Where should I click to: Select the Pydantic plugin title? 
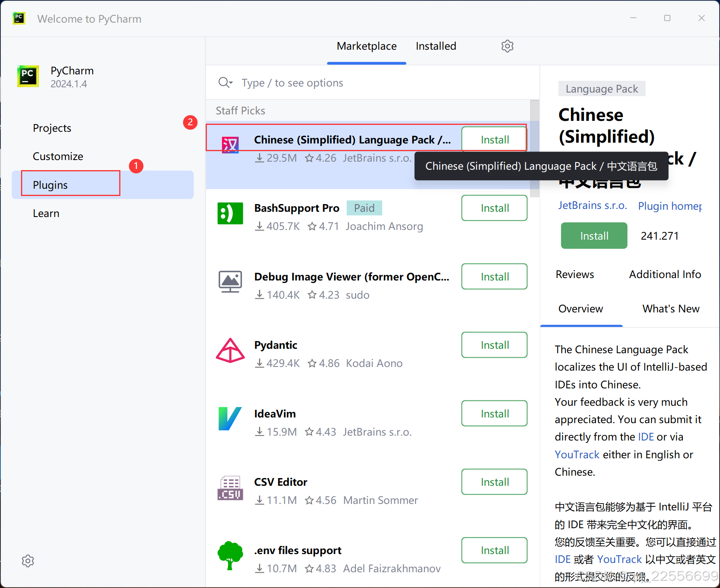click(276, 345)
